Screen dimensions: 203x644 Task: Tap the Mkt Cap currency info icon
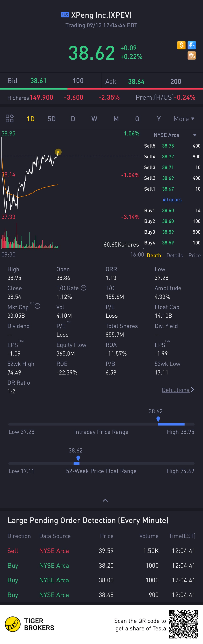coord(37,306)
